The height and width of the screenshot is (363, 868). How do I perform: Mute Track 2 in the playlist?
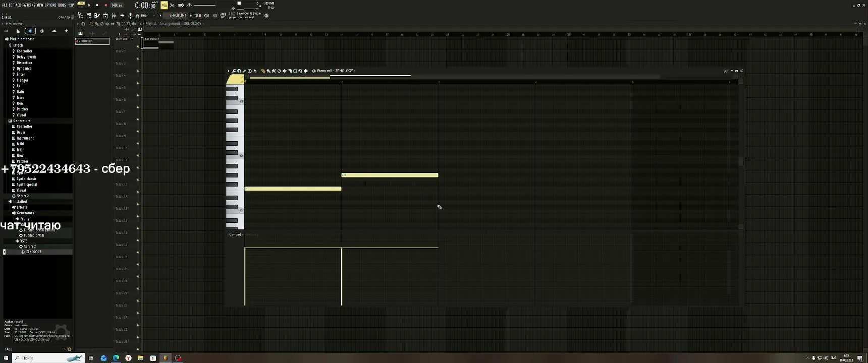(138, 59)
